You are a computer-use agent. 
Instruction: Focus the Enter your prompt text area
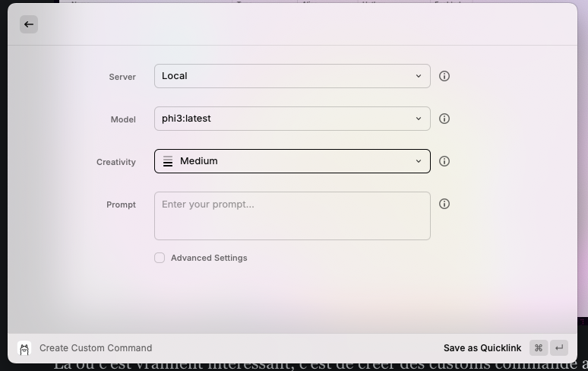click(x=292, y=216)
